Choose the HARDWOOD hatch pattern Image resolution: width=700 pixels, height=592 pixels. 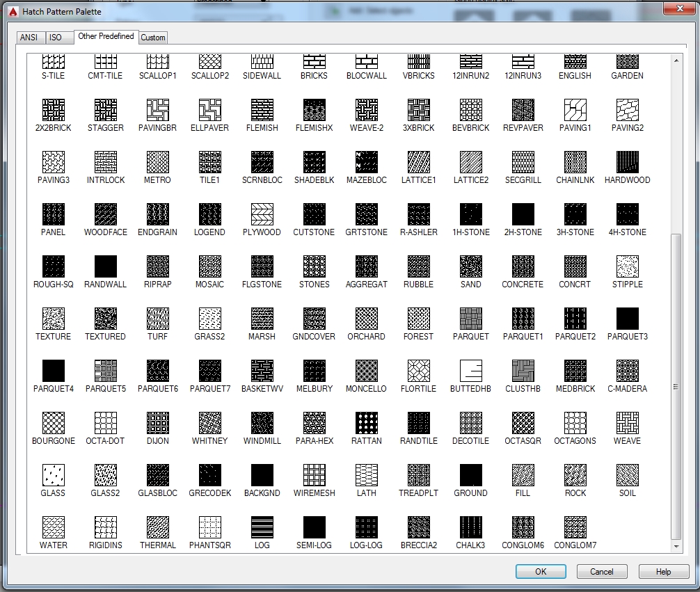pyautogui.click(x=627, y=162)
